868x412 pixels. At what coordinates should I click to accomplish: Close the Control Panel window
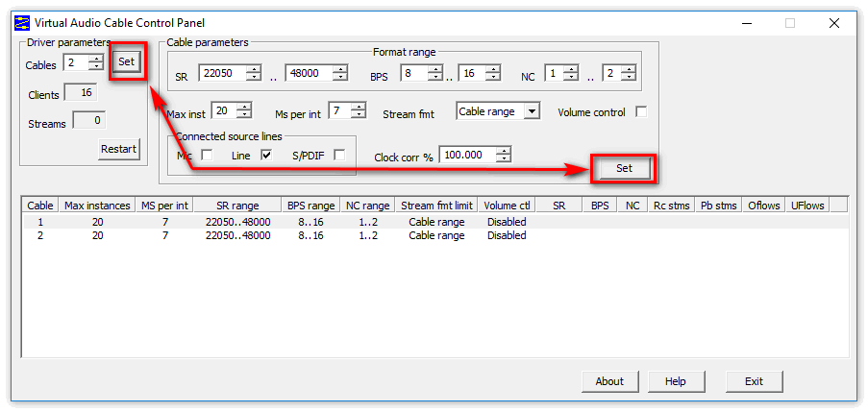834,23
